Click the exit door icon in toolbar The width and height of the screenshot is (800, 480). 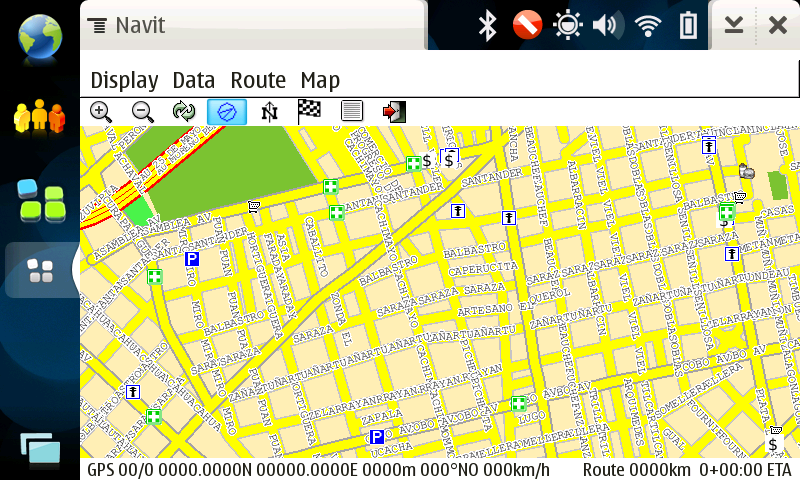(394, 112)
